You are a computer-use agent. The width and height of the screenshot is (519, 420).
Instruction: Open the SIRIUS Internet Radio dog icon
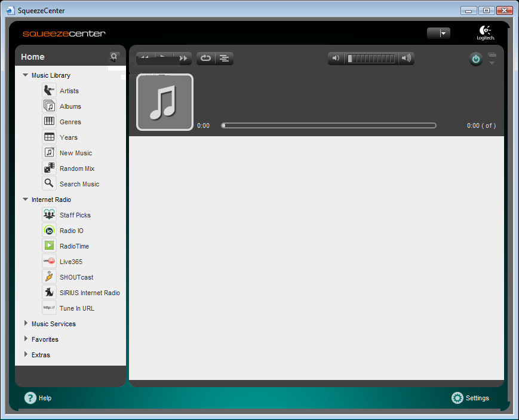(49, 293)
